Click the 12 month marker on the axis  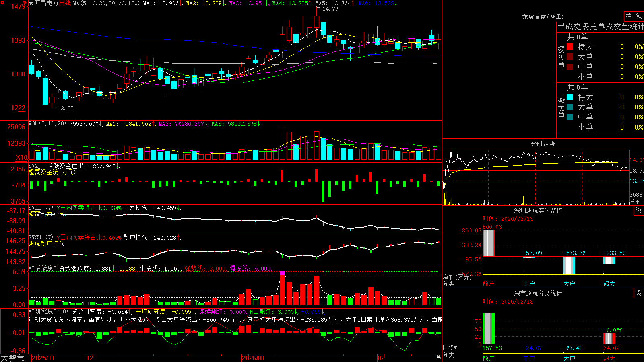[x=90, y=358]
